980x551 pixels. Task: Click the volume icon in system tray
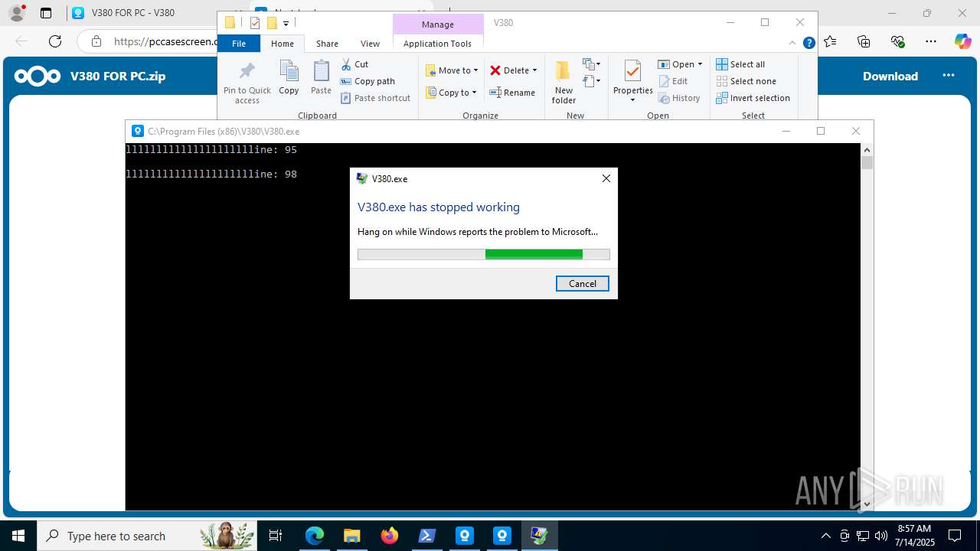[880, 536]
